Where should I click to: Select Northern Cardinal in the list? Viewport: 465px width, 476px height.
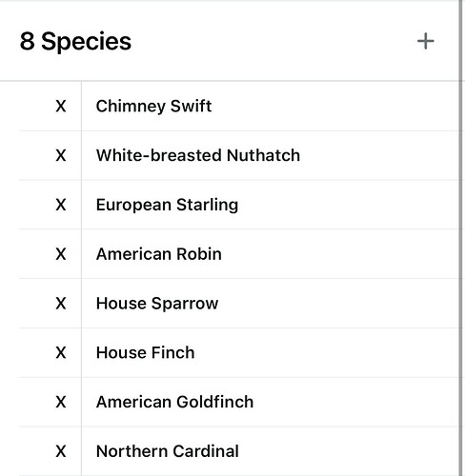click(168, 451)
